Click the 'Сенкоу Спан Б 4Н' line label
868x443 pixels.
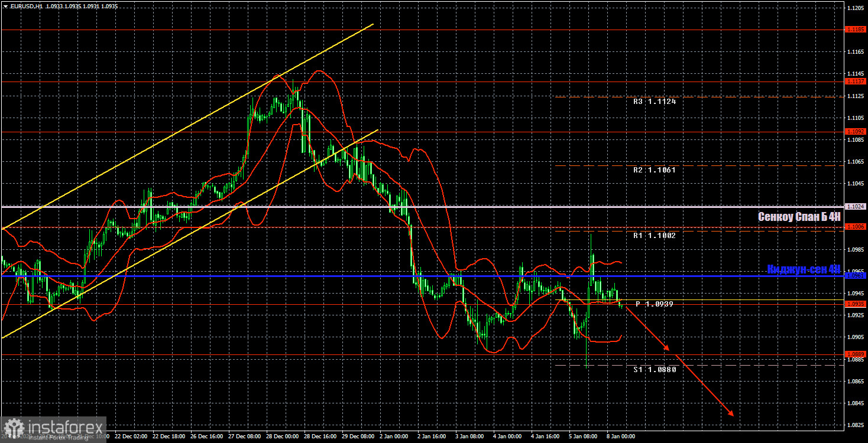(x=799, y=217)
